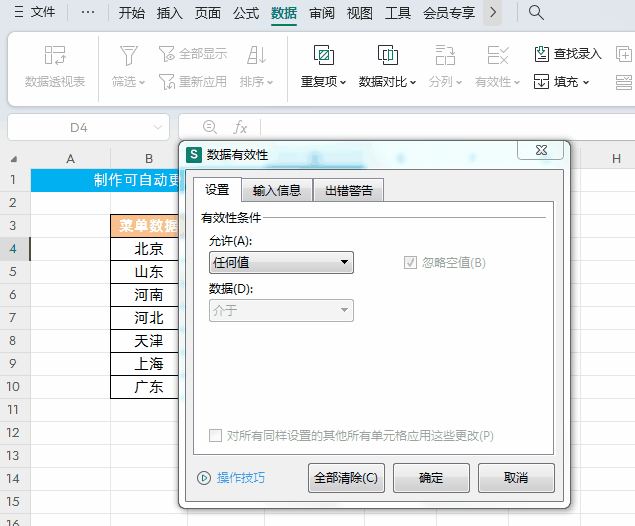The width and height of the screenshot is (635, 526).
Task: Click the zoom magnifier in formula bar
Action: 210,127
